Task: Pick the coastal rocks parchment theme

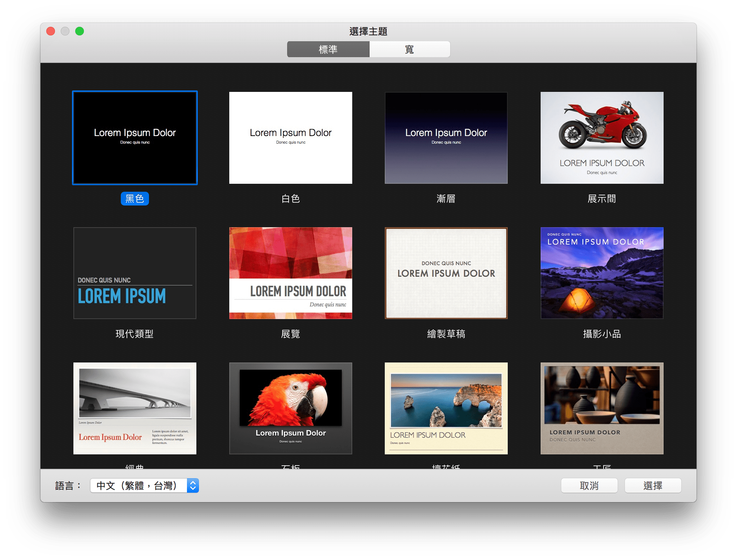Action: (x=446, y=408)
